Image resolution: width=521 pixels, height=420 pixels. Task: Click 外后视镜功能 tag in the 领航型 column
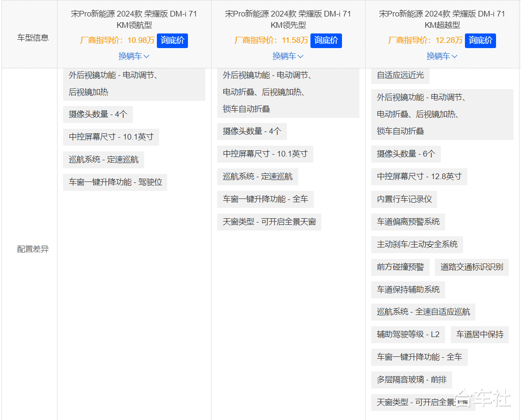tap(134, 84)
